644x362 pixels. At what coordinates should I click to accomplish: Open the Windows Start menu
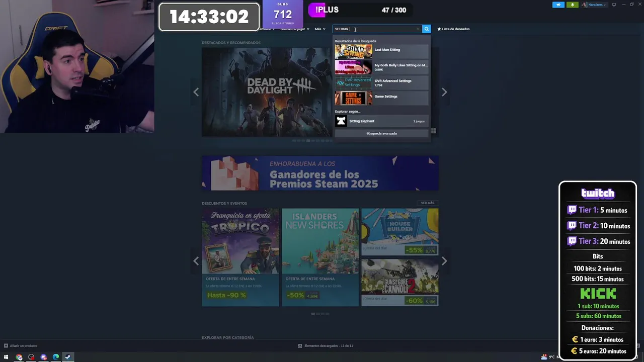[6, 357]
